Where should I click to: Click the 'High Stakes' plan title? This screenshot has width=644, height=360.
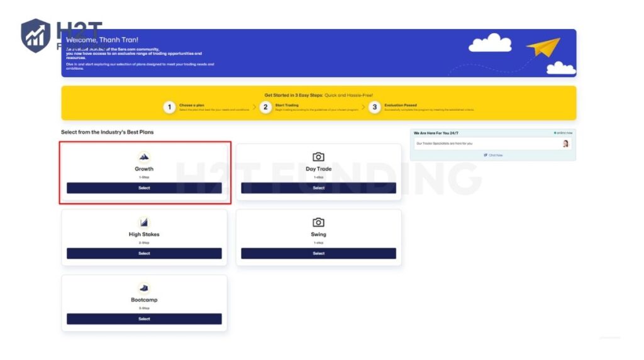pos(144,234)
